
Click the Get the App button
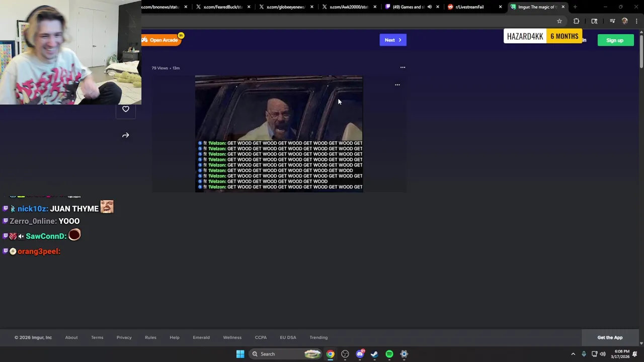pos(610,338)
